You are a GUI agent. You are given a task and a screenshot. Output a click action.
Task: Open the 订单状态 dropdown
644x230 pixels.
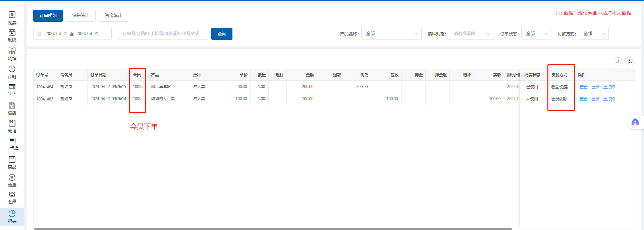(x=536, y=34)
